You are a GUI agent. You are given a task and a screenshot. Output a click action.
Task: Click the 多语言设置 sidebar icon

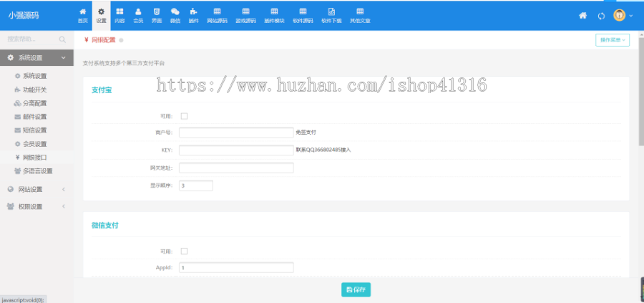coord(17,171)
